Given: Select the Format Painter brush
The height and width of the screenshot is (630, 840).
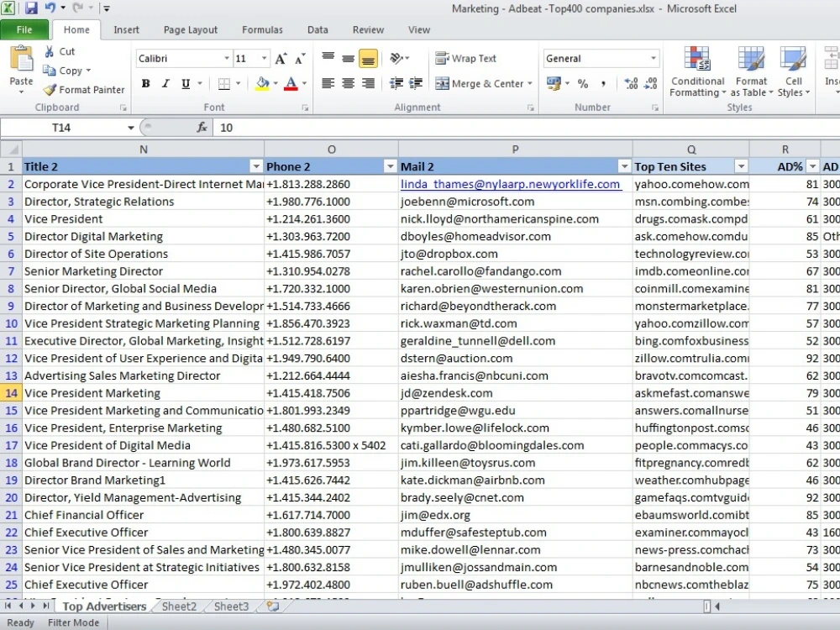Looking at the screenshot, I should point(50,90).
